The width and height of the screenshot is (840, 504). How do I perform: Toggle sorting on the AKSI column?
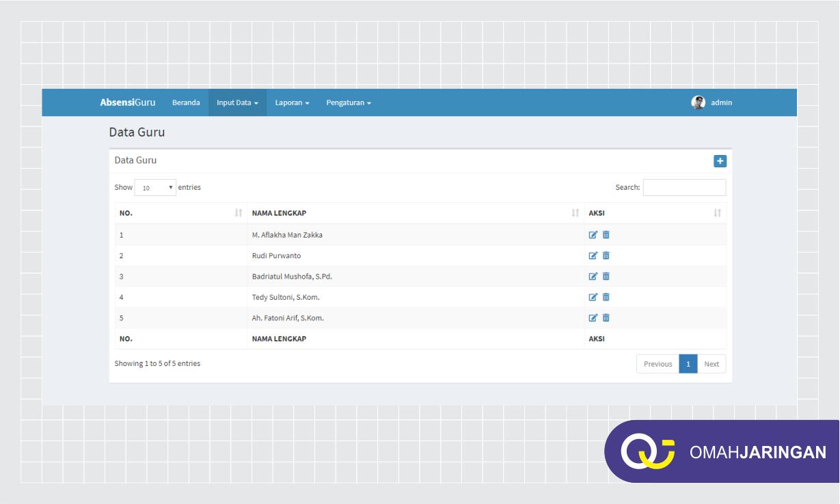(x=716, y=212)
